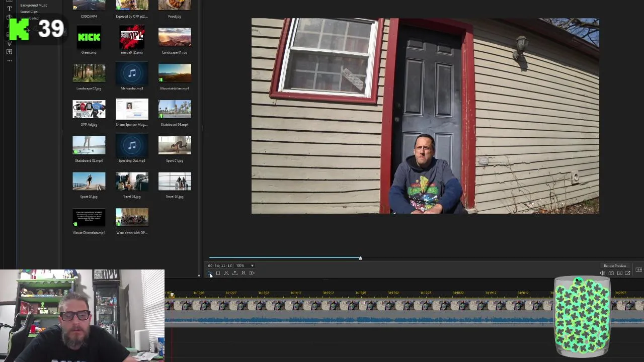
Task: Select the Travel 01.jpg thumbnail
Action: 132,182
